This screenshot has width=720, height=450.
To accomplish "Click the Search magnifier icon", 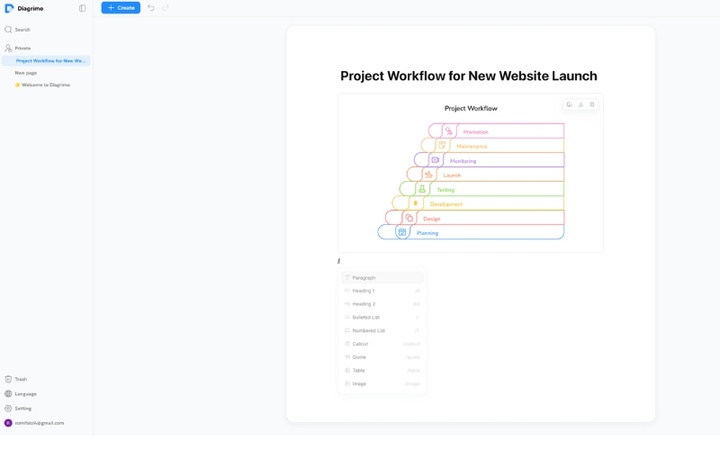I will click(8, 29).
